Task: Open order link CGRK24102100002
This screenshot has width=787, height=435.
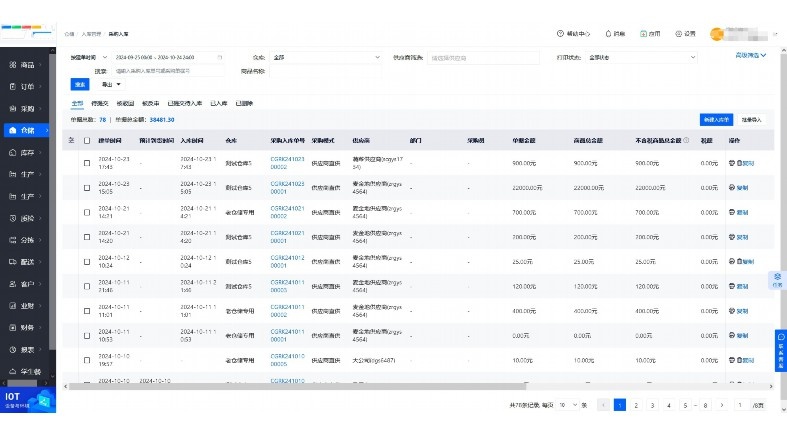Action: (287, 212)
